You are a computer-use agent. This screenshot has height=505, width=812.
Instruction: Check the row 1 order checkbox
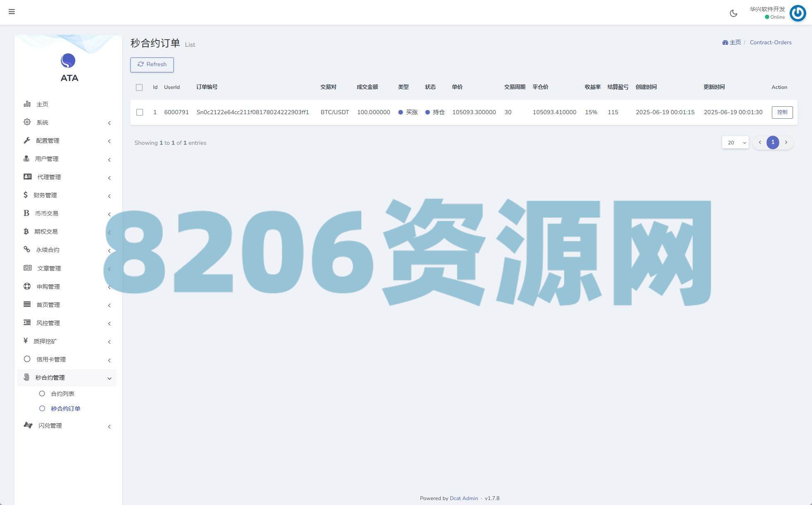click(x=139, y=112)
